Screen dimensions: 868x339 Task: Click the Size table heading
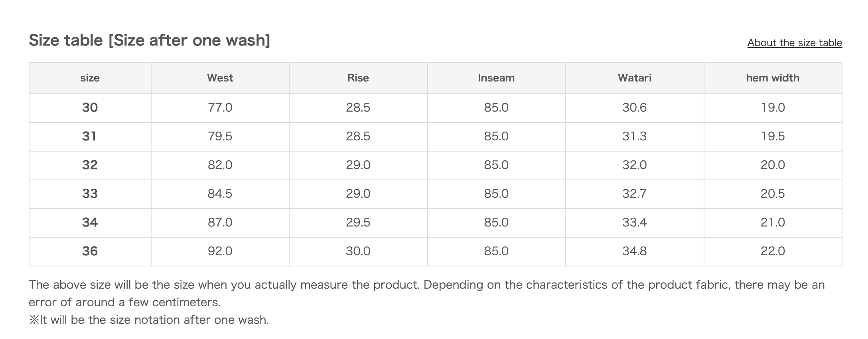coord(149,40)
